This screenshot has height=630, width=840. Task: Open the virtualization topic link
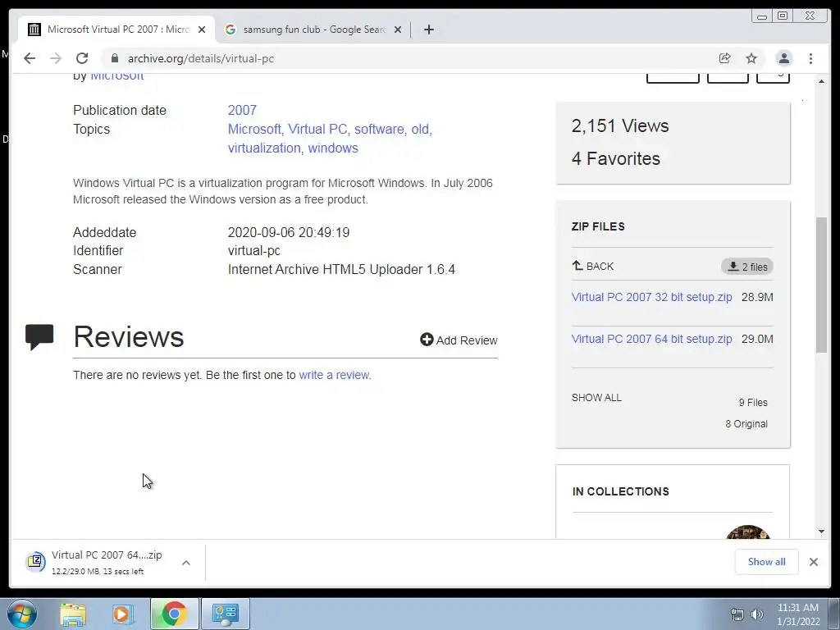pos(264,148)
